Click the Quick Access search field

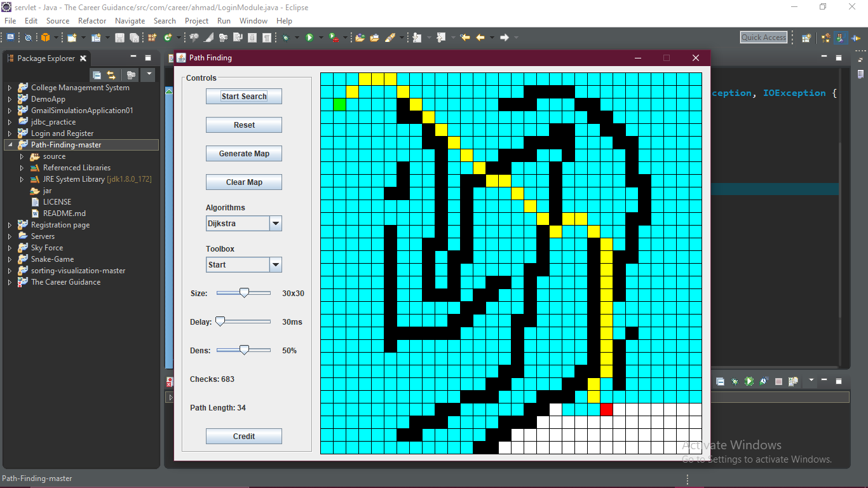click(764, 37)
